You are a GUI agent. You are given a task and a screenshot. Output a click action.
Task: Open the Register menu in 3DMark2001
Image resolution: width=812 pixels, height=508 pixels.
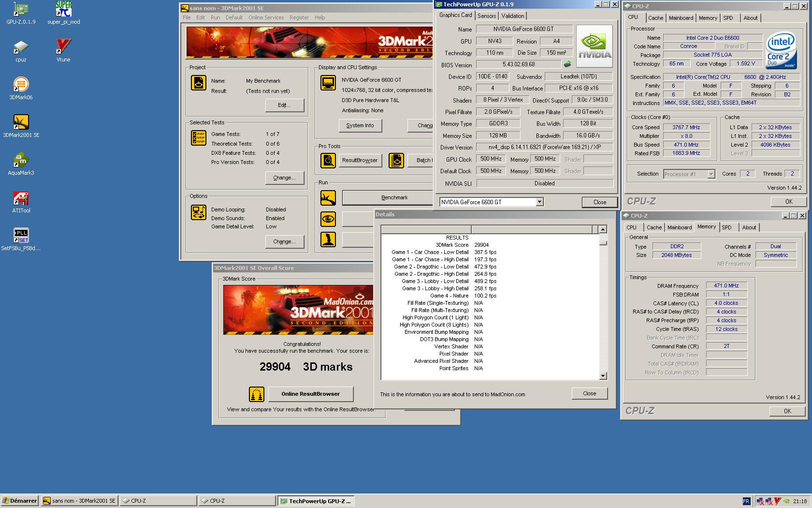point(299,17)
